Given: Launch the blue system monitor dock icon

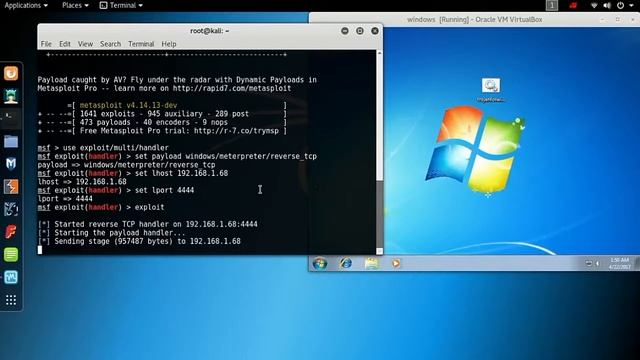Looking at the screenshot, I should click(11, 278).
